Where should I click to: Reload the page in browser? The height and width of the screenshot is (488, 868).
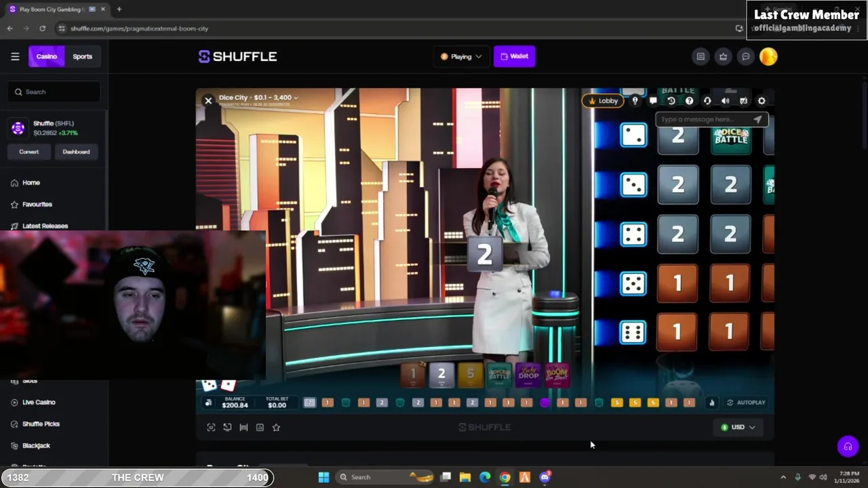pos(42,28)
